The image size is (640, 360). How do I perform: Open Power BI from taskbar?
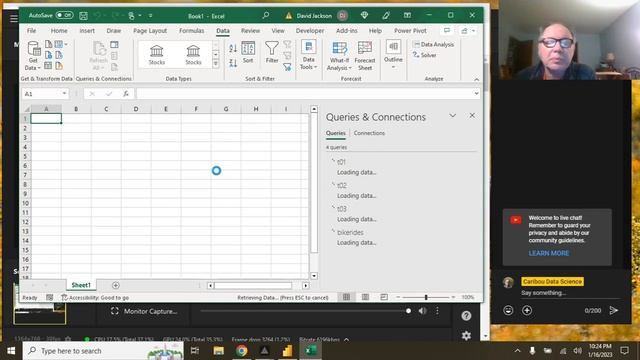[287, 351]
